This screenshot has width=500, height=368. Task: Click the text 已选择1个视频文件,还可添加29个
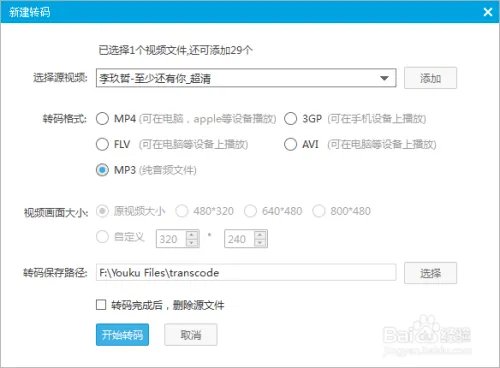click(x=175, y=50)
